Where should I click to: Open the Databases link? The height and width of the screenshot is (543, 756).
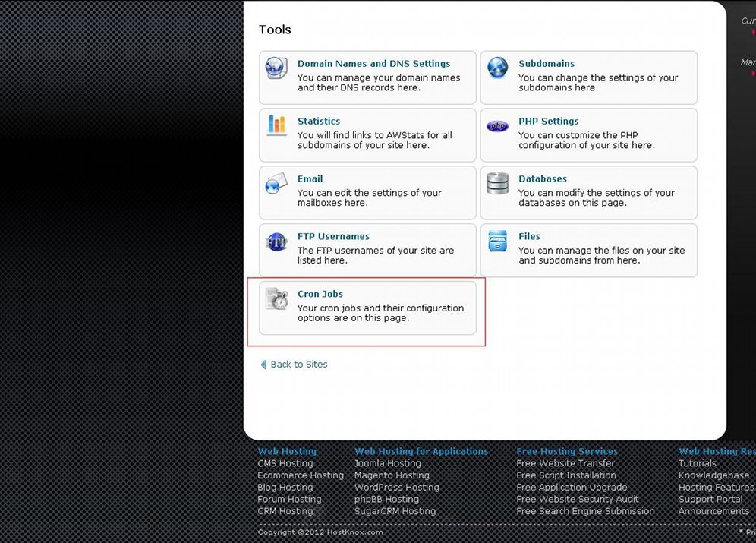pos(543,179)
